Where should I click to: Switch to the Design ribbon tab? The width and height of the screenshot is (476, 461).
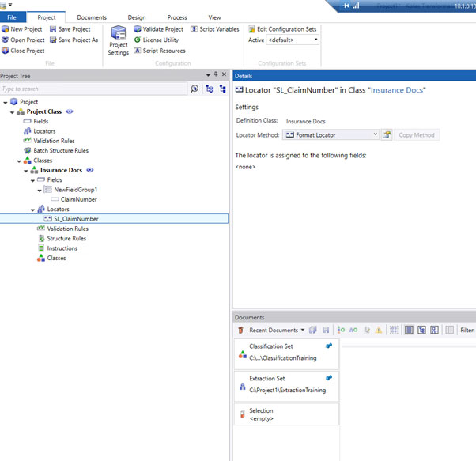[136, 17]
